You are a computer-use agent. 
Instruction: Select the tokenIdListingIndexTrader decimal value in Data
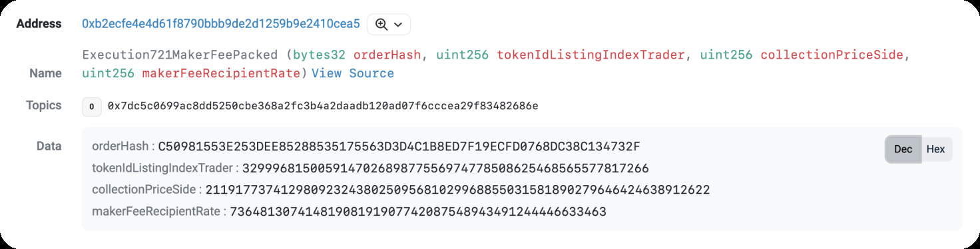445,168
